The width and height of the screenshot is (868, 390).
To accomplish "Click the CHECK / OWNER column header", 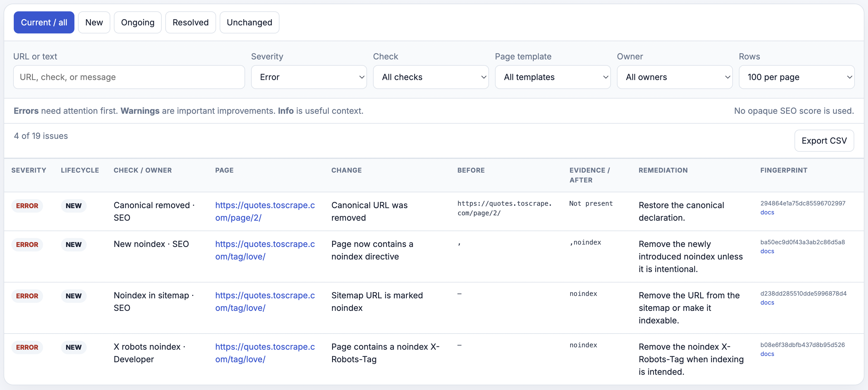I will (x=143, y=171).
